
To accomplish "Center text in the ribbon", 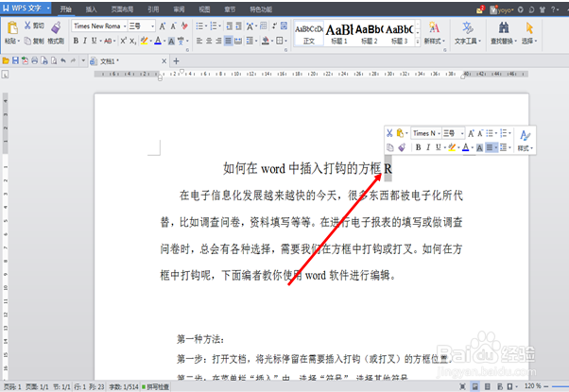I will coord(209,41).
